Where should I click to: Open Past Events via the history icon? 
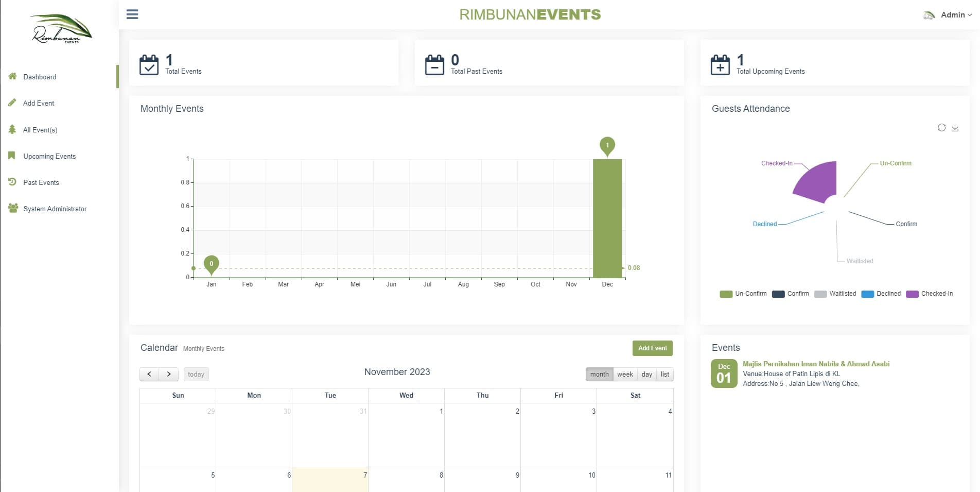[x=12, y=182]
